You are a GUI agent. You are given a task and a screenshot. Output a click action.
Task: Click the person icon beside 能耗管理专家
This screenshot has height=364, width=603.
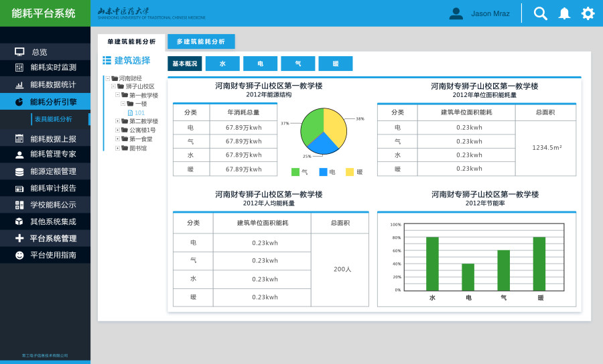tap(19, 155)
